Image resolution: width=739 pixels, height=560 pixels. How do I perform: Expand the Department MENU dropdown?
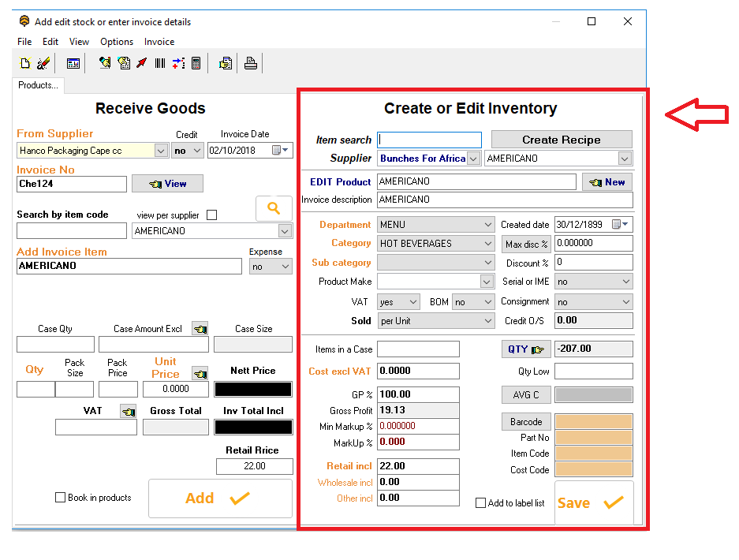coord(488,224)
